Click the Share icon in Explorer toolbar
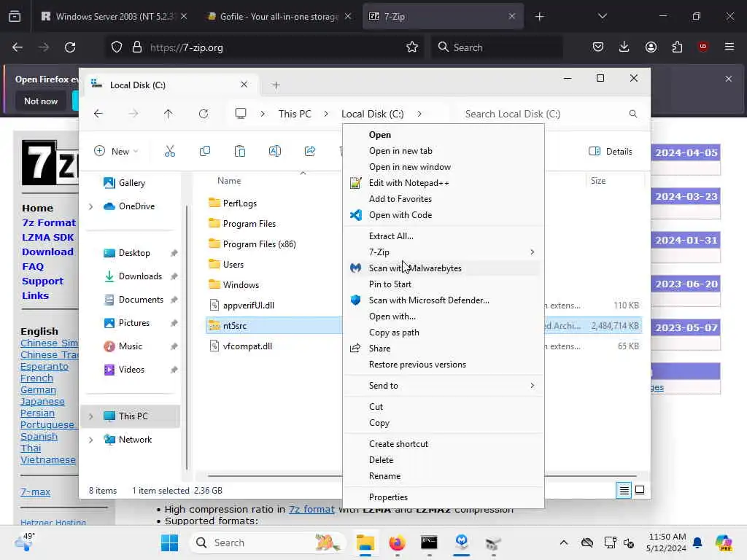747x560 pixels. tap(309, 152)
